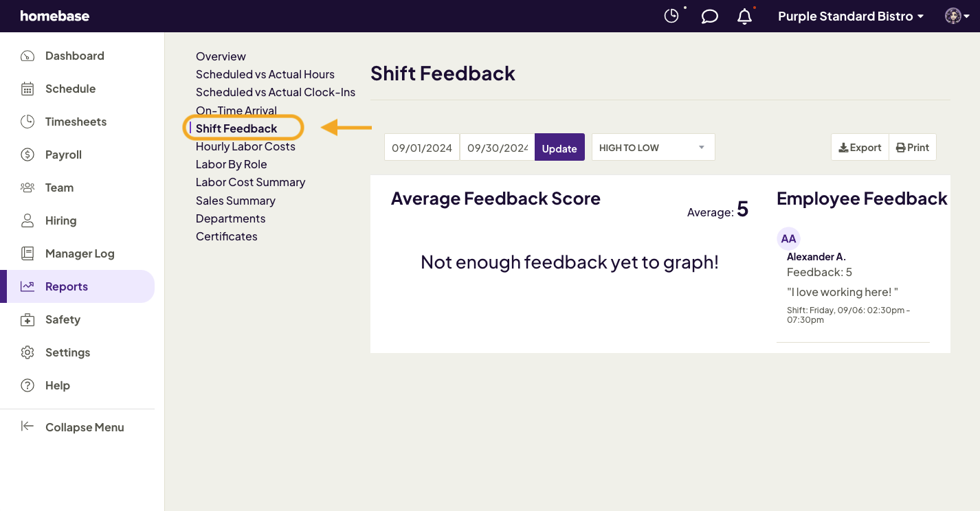Click the start date field 09/01/2024
Screen dimensions: 980x511
click(x=422, y=147)
